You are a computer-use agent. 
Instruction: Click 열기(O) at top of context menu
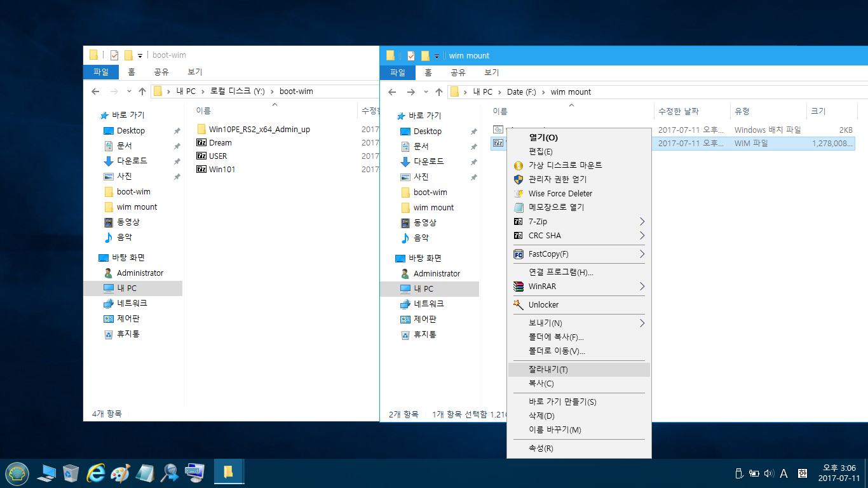(579, 137)
